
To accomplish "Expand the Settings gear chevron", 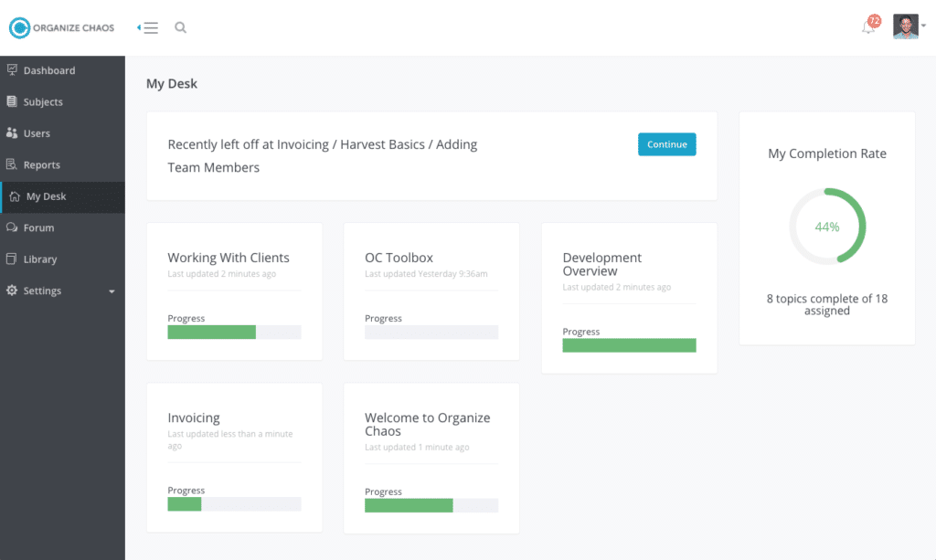I will click(x=112, y=291).
